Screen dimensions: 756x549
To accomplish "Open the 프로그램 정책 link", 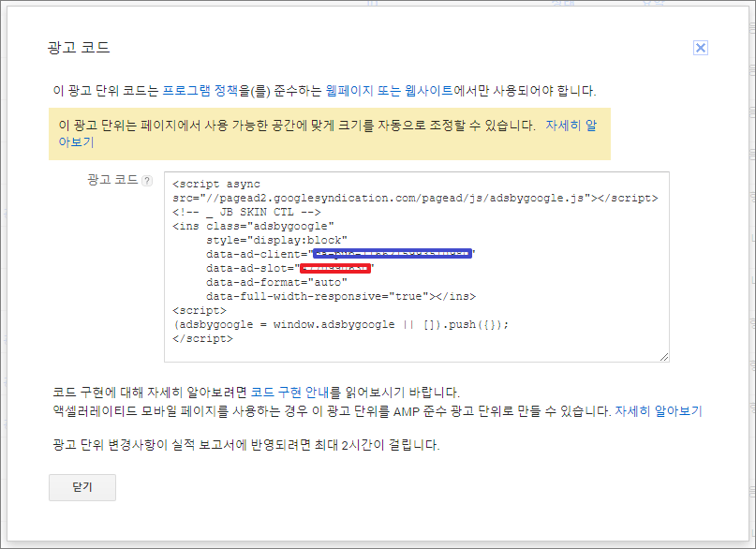I will coord(200,91).
